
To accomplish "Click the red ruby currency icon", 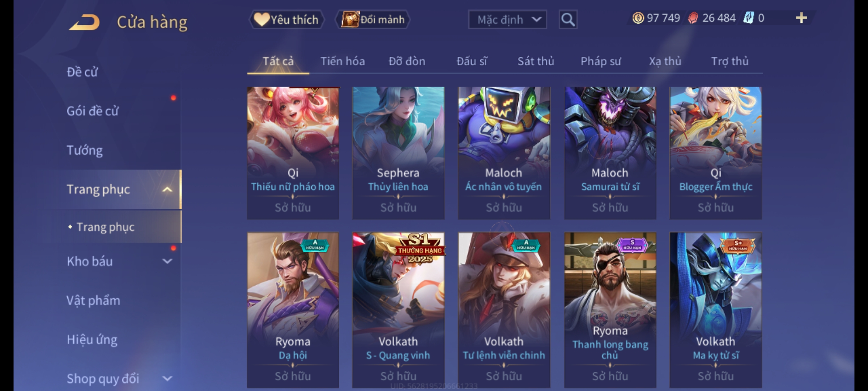I will pyautogui.click(x=693, y=18).
